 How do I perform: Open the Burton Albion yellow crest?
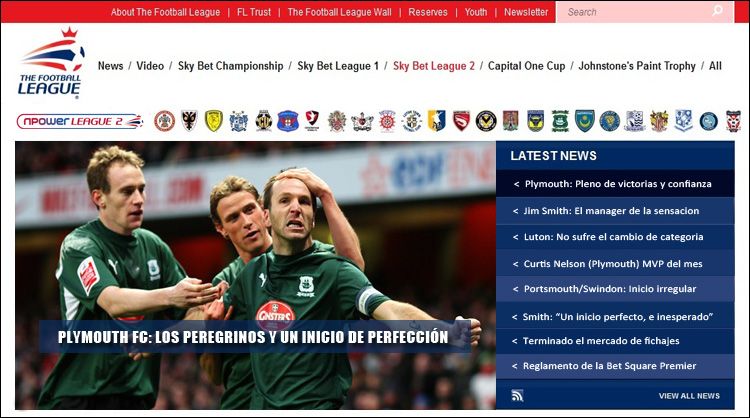[214, 121]
